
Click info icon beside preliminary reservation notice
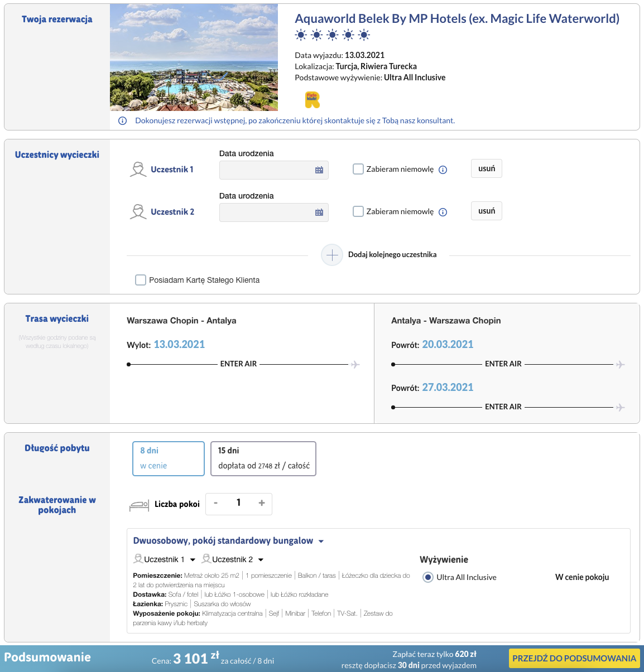123,121
